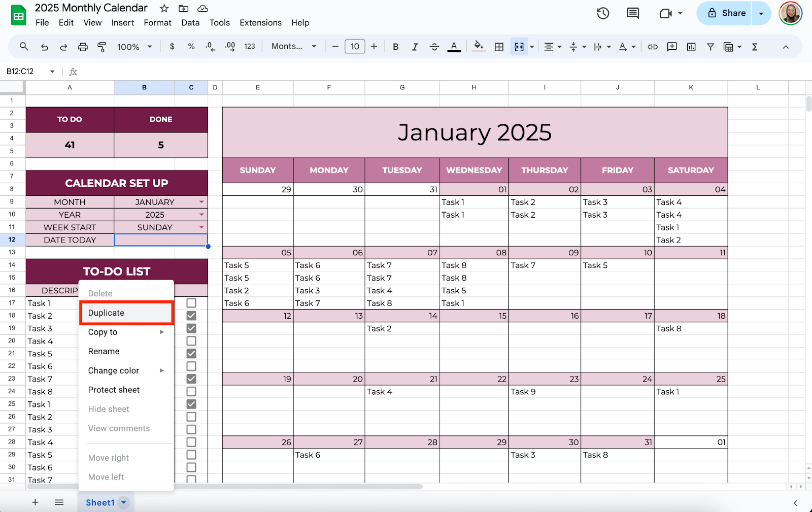Toggle the merge cells icon

[x=519, y=47]
